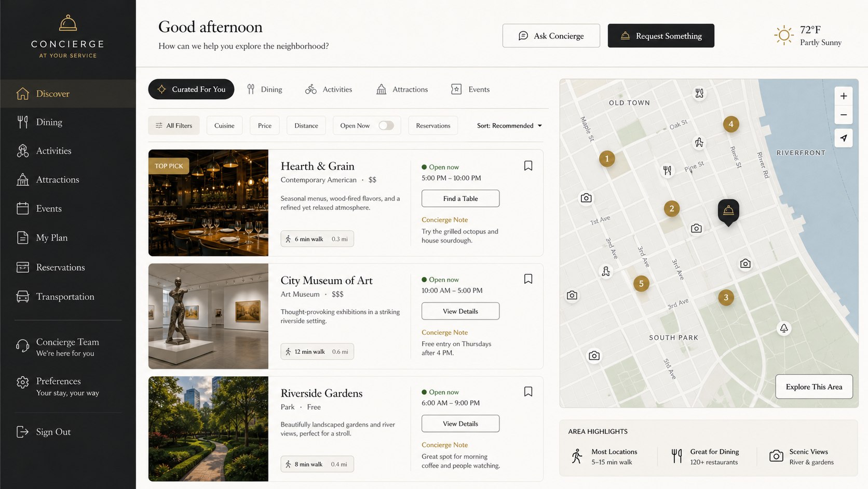
Task: Click the Events calendar sidebar icon
Action: pyautogui.click(x=22, y=208)
